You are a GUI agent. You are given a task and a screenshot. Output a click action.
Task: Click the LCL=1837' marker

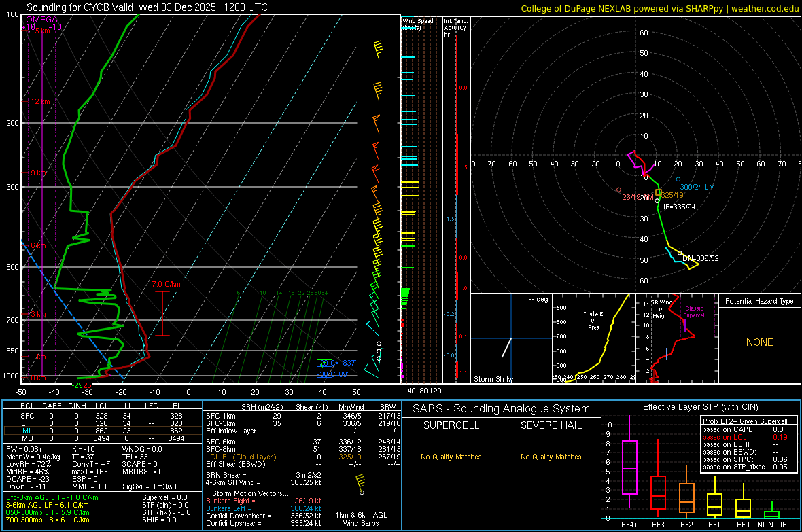(x=336, y=363)
